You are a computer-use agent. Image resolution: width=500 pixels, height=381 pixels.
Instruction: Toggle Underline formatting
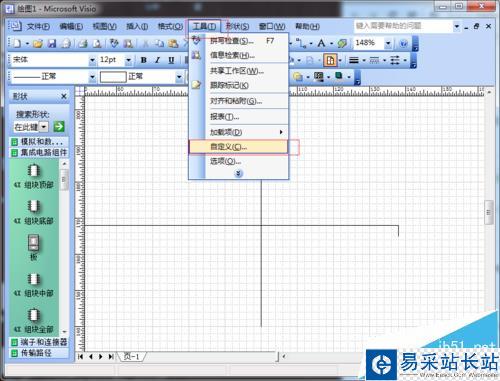(x=171, y=60)
